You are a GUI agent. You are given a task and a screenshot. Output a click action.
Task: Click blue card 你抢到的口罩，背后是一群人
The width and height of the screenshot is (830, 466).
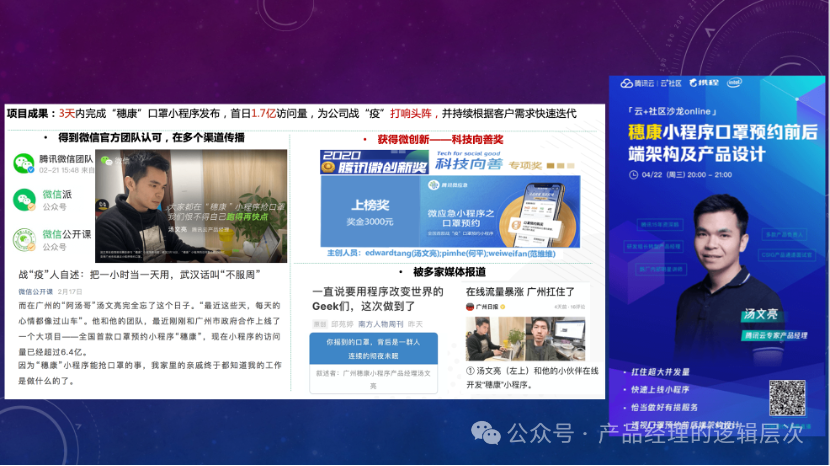click(x=373, y=348)
